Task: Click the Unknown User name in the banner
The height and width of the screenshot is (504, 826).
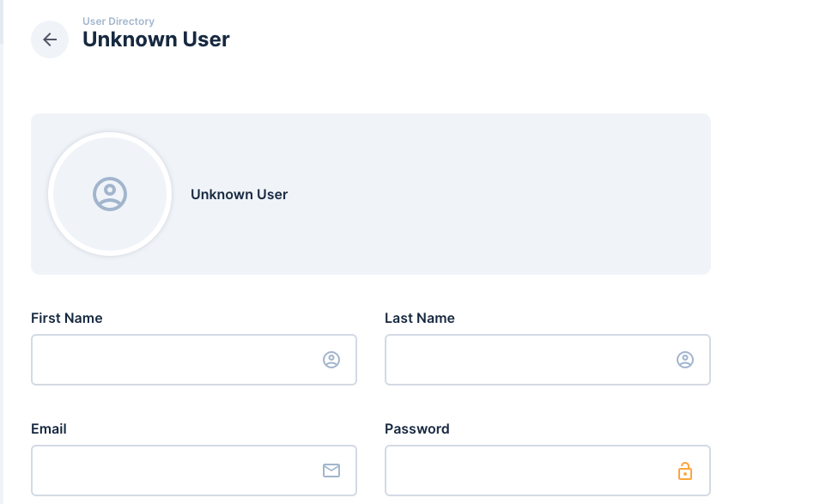Action: tap(239, 194)
